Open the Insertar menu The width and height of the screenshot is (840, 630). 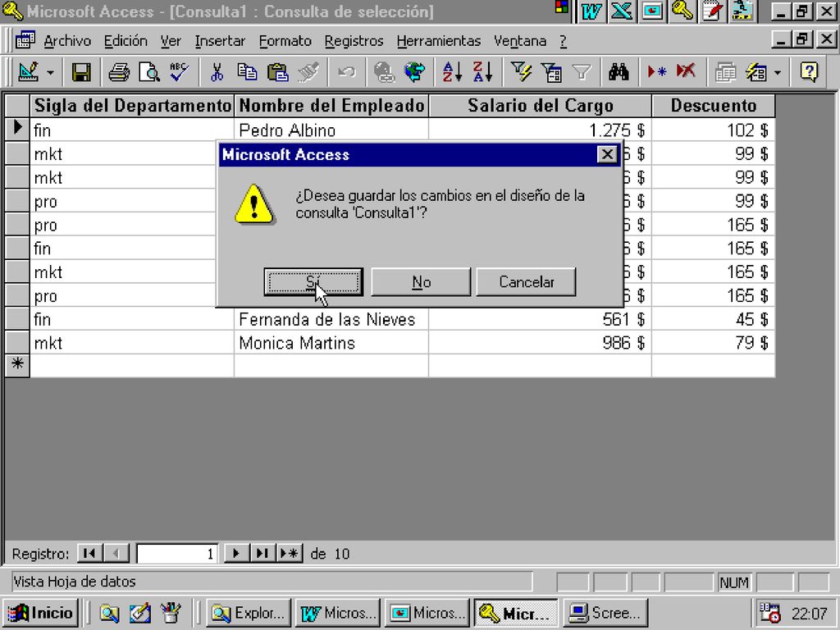pos(220,41)
